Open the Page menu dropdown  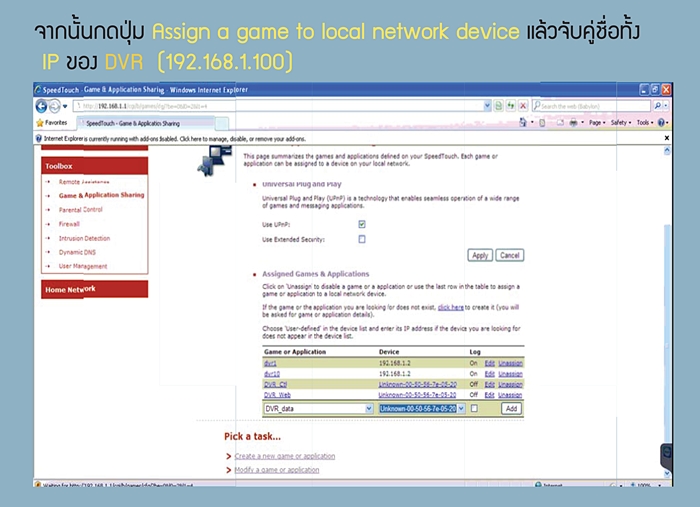[x=597, y=123]
